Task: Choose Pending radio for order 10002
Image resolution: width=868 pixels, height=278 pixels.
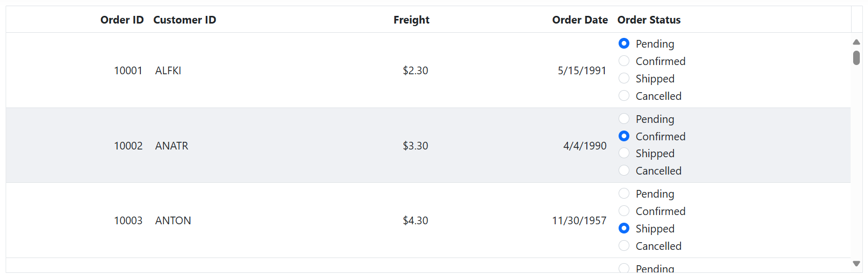Action: pyautogui.click(x=624, y=119)
